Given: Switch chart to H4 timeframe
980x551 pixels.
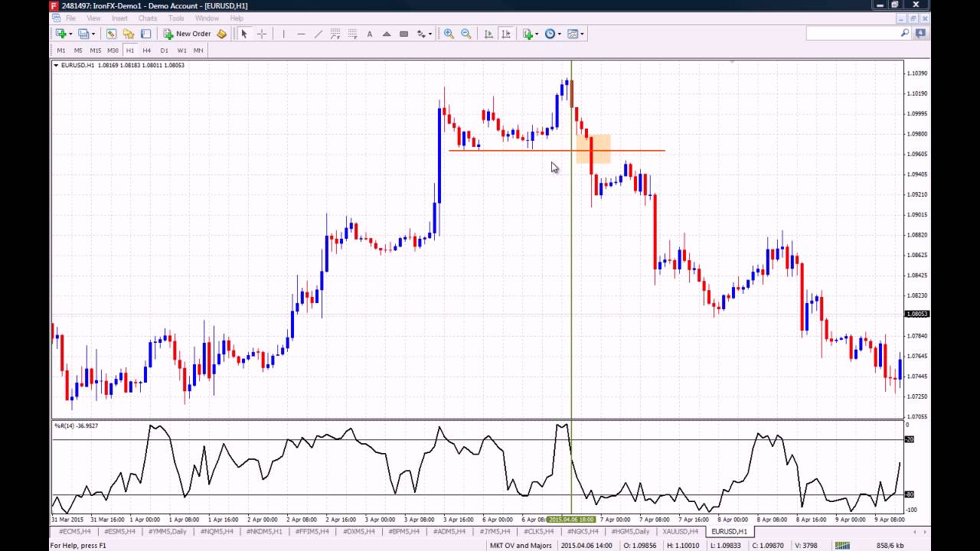Looking at the screenshot, I should point(147,51).
